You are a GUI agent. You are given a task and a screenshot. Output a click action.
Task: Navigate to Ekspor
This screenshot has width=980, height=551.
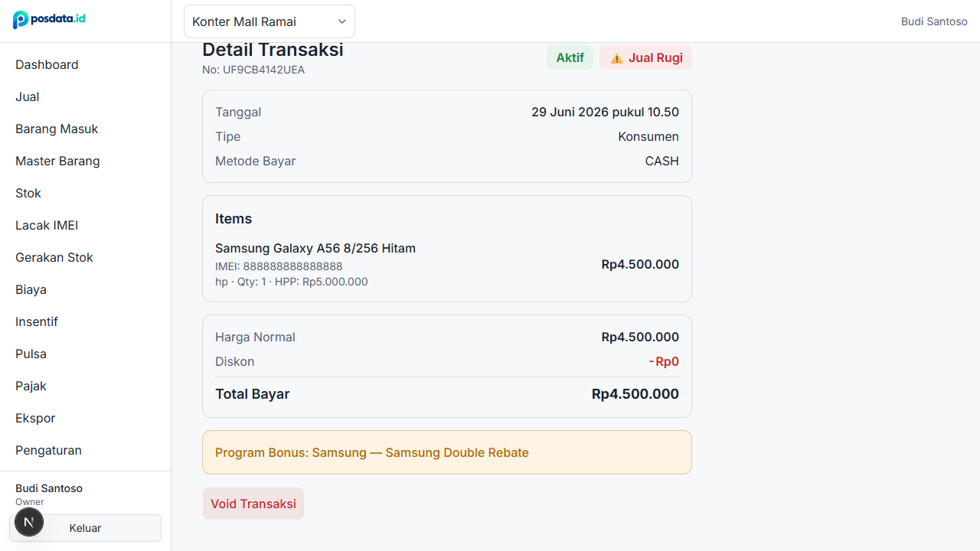click(35, 418)
